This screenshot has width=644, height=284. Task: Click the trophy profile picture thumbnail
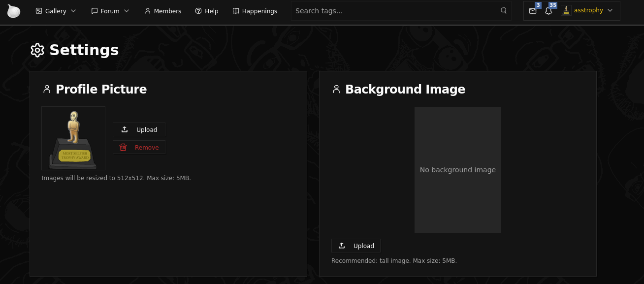click(73, 138)
